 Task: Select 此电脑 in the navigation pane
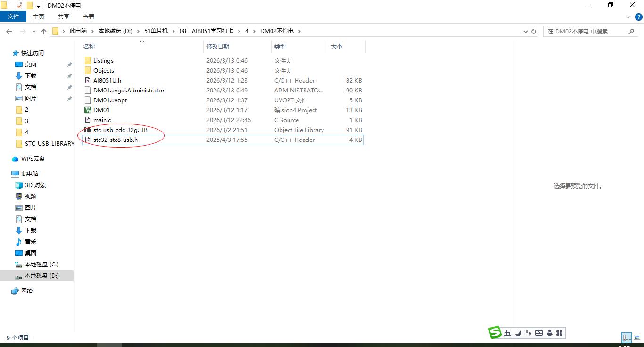pos(30,174)
